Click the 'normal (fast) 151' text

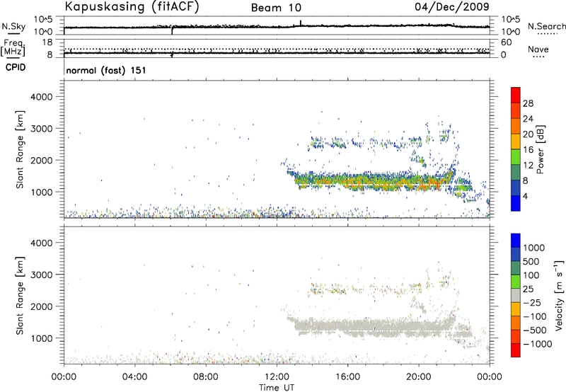106,70
